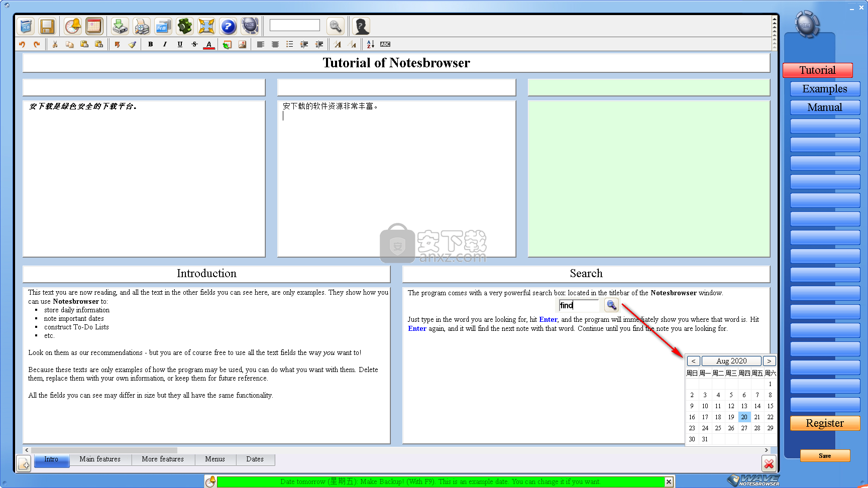Open the font color A tool
Screen dimensions: 868x488
[x=209, y=44]
